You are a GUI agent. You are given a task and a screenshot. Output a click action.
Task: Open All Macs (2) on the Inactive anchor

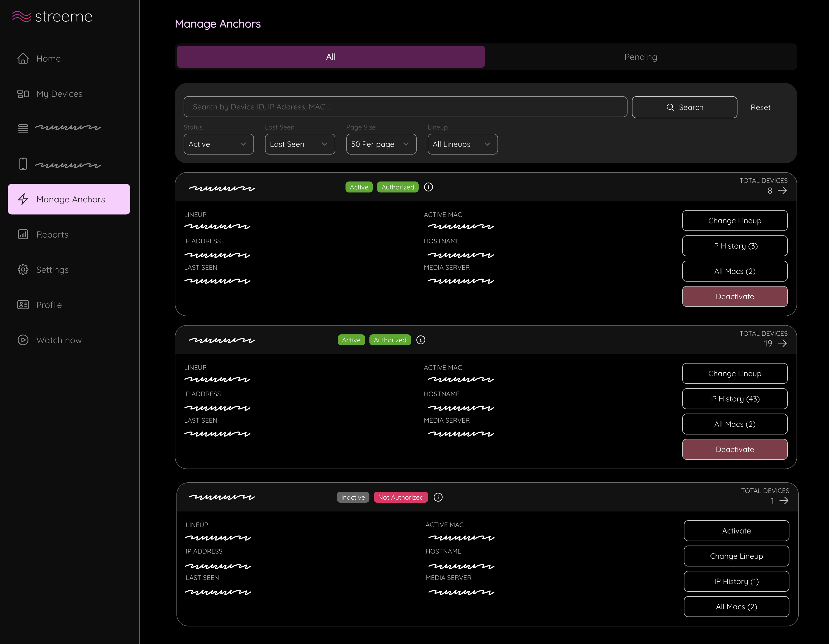(736, 607)
